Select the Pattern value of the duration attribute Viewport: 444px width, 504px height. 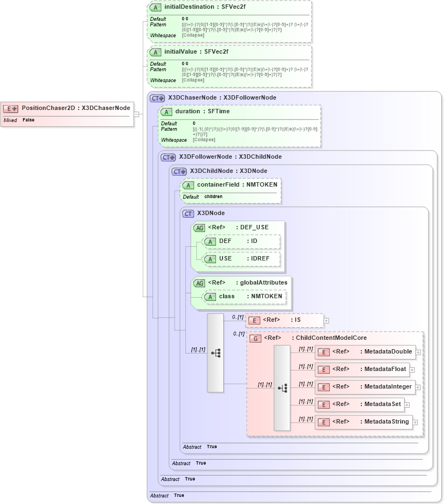[x=255, y=132]
